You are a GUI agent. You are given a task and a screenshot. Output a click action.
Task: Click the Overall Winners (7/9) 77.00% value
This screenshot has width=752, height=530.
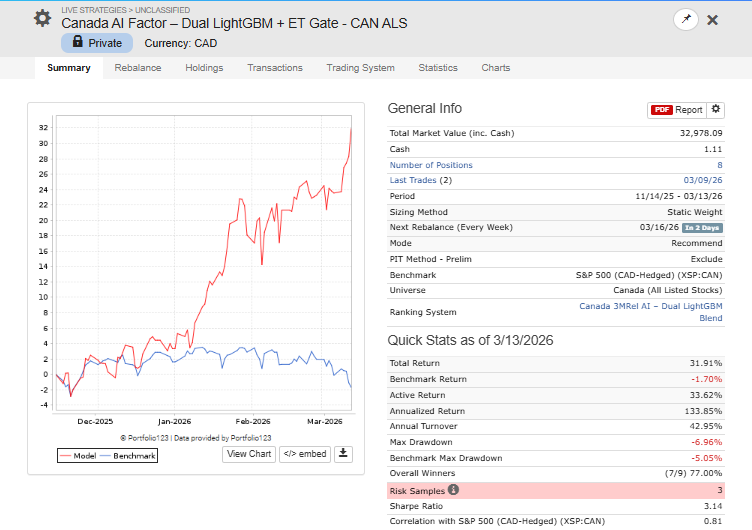click(x=693, y=473)
